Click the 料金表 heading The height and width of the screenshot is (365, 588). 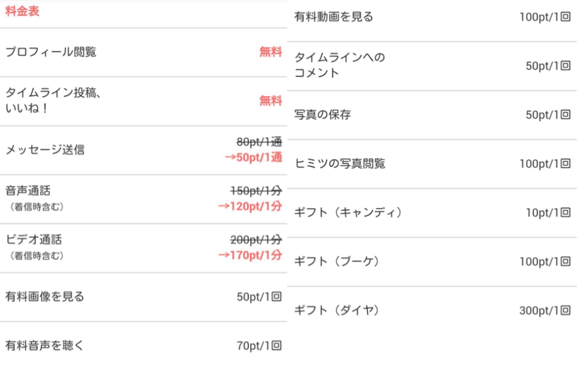pyautogui.click(x=22, y=12)
